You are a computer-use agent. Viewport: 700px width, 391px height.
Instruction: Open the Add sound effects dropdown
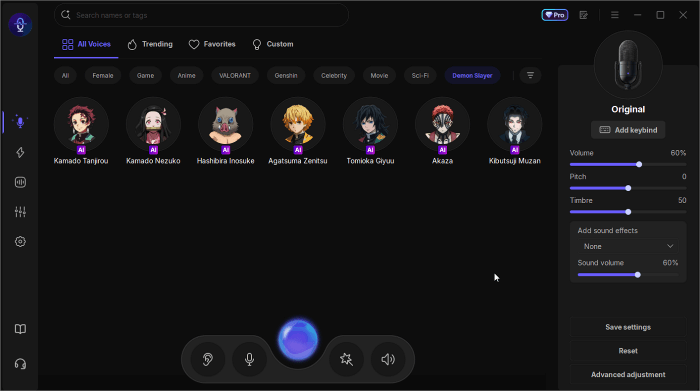point(628,246)
